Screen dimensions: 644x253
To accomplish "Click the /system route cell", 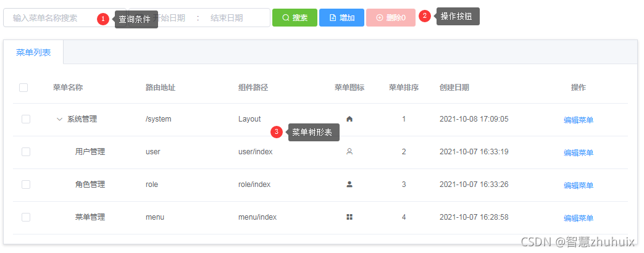I will [x=159, y=119].
